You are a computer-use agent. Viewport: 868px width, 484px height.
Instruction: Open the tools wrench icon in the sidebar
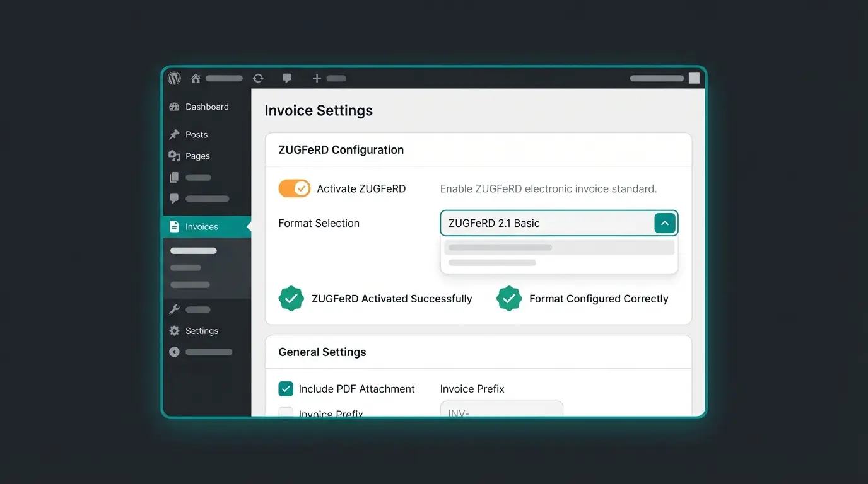tap(173, 309)
